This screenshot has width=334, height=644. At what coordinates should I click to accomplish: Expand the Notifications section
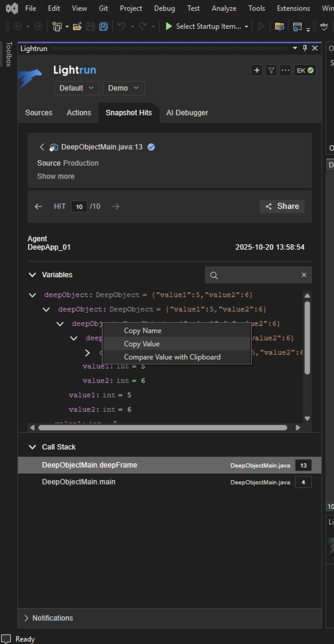[x=26, y=618]
